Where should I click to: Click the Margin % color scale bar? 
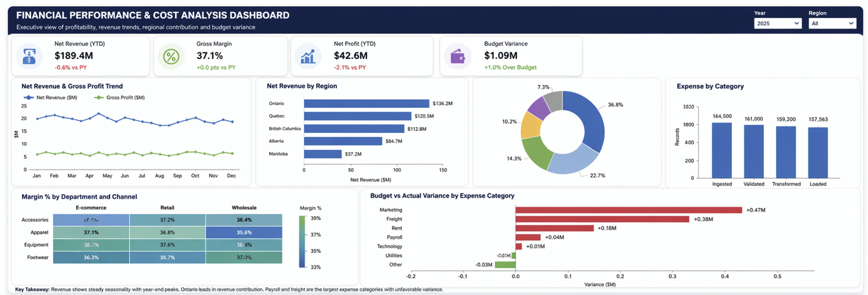(x=302, y=242)
